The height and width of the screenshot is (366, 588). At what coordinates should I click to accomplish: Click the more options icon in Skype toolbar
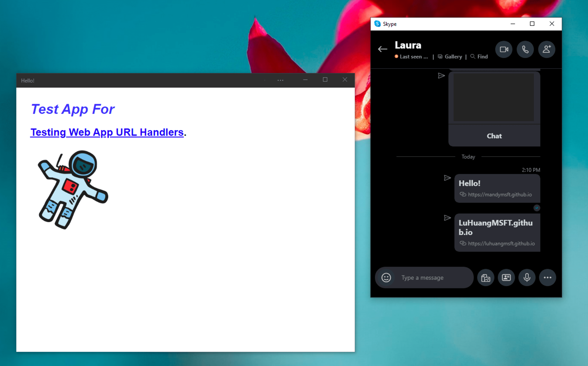[548, 278]
